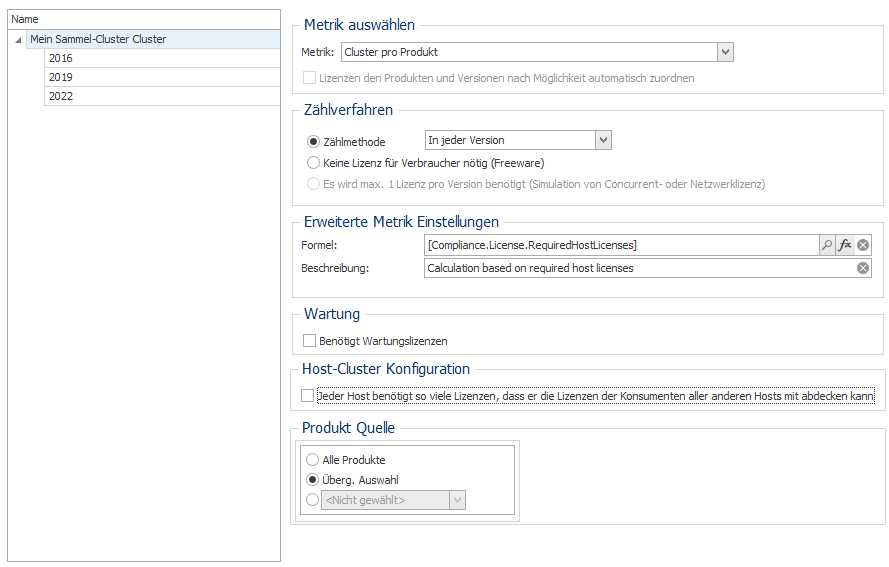This screenshot has width=889, height=567.
Task: Select the 'Überg. Auswahl' radio option
Action: pos(312,480)
